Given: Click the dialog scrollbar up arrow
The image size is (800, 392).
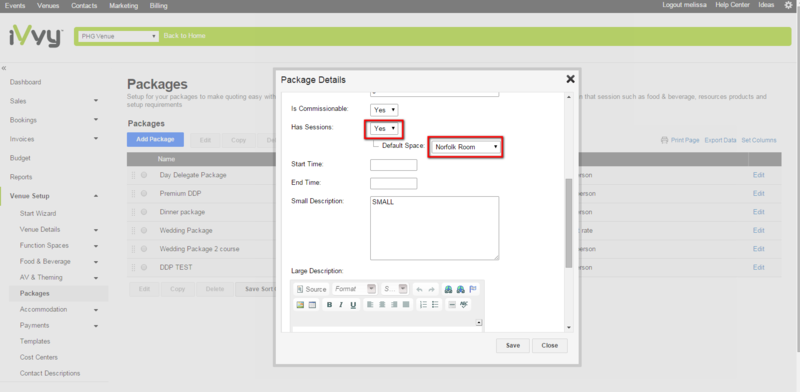Looking at the screenshot, I should click(x=569, y=97).
